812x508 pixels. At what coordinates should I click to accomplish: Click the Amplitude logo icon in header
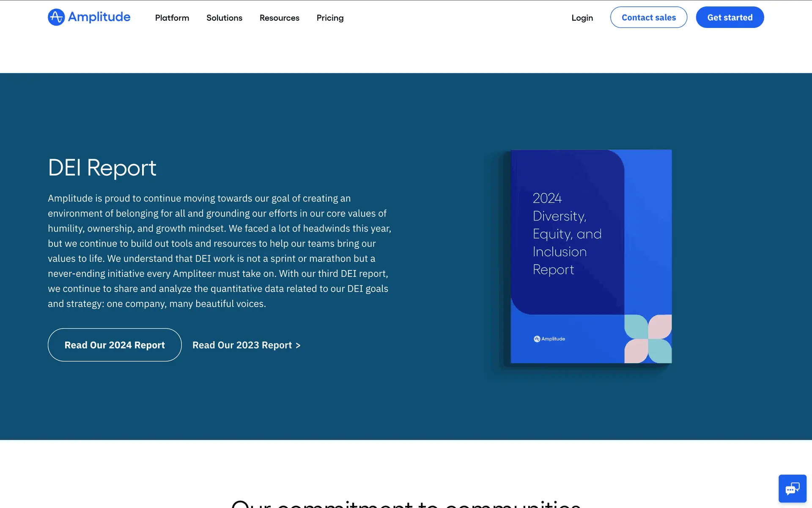[56, 17]
